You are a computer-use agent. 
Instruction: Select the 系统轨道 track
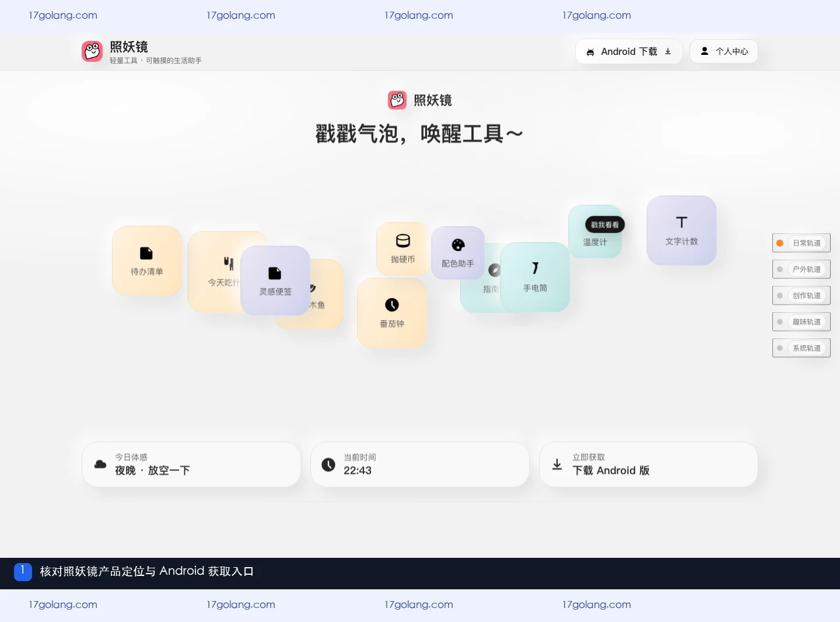801,348
